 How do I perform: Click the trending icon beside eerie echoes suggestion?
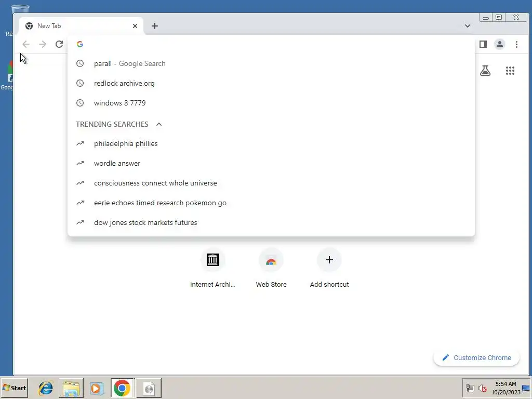(80, 203)
